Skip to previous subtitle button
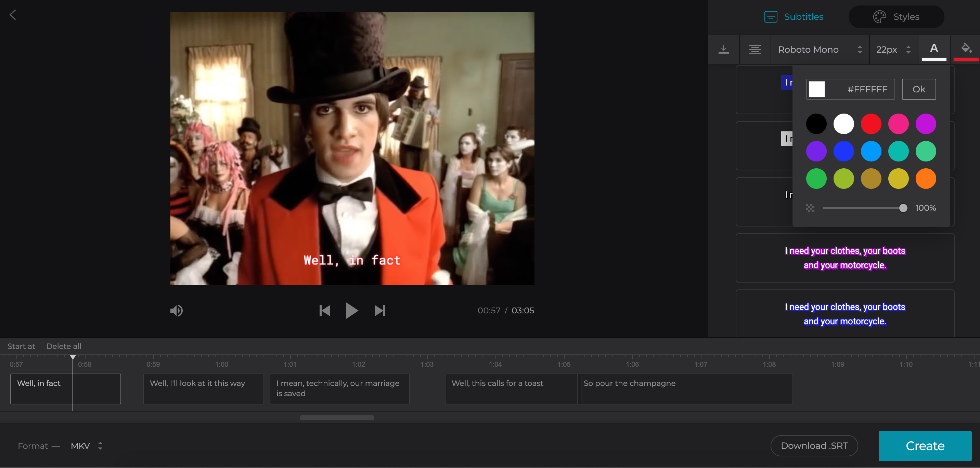 click(x=324, y=311)
